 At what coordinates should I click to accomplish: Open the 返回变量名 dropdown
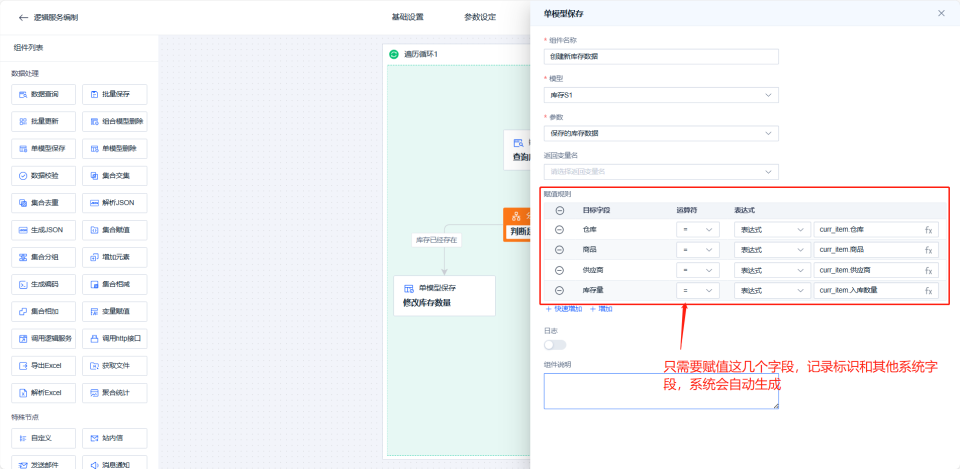(x=661, y=171)
